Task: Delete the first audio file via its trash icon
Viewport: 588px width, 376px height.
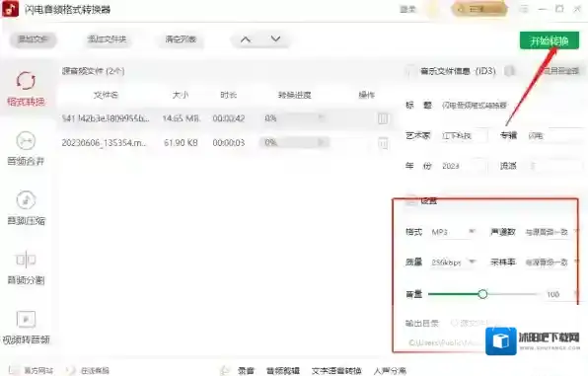Action: 383,118
